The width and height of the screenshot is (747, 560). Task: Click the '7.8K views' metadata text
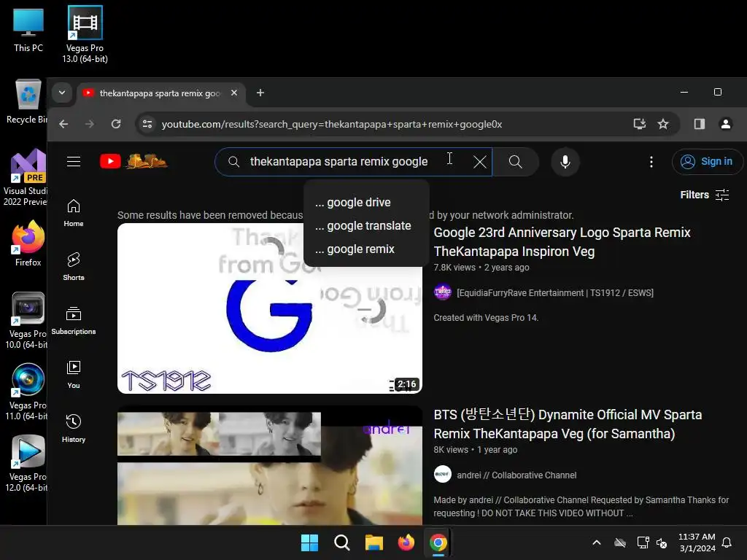pos(454,268)
